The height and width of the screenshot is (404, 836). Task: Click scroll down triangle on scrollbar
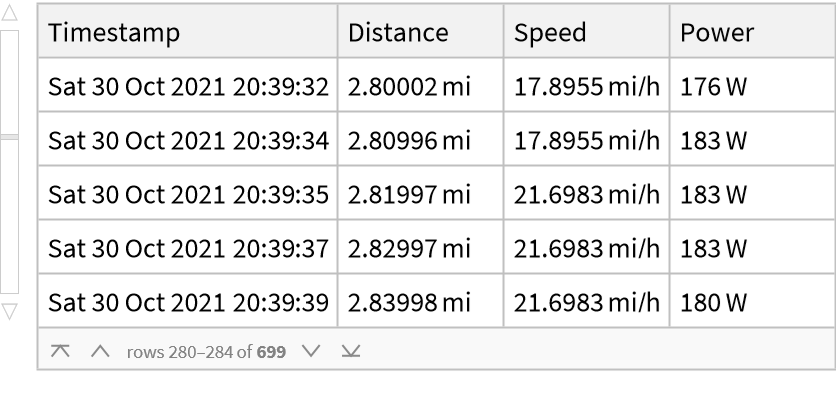[10, 310]
